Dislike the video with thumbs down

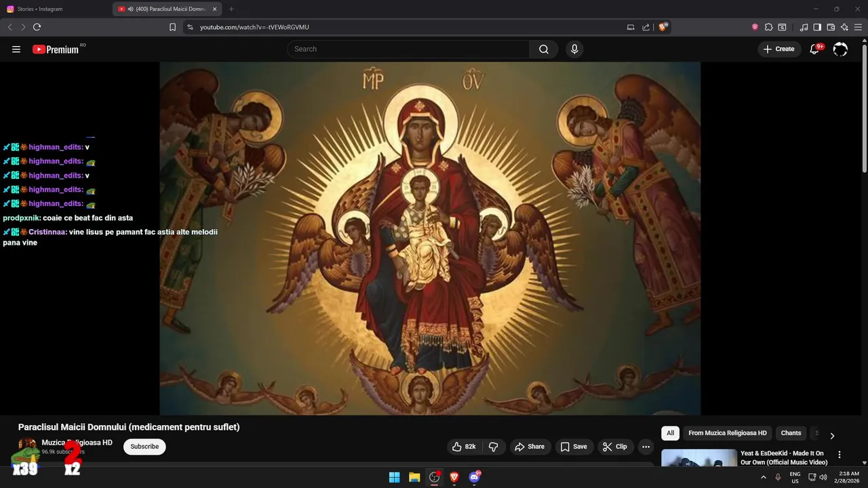point(494,447)
